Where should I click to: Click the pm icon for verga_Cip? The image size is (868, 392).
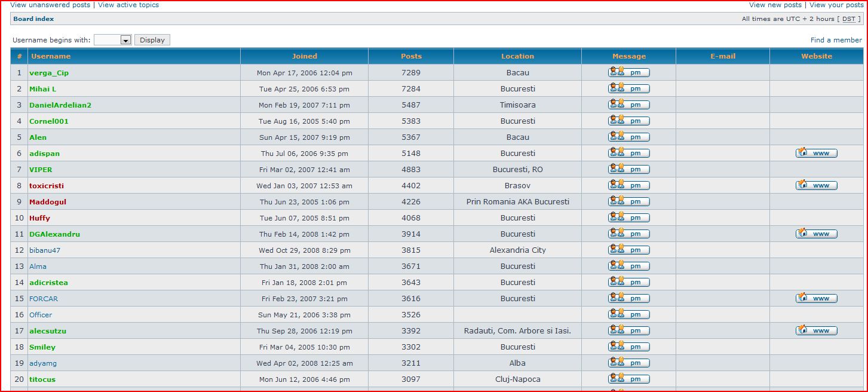(x=628, y=72)
